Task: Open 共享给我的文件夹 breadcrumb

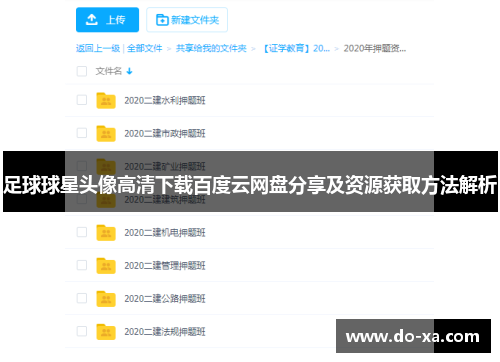Action: (211, 48)
